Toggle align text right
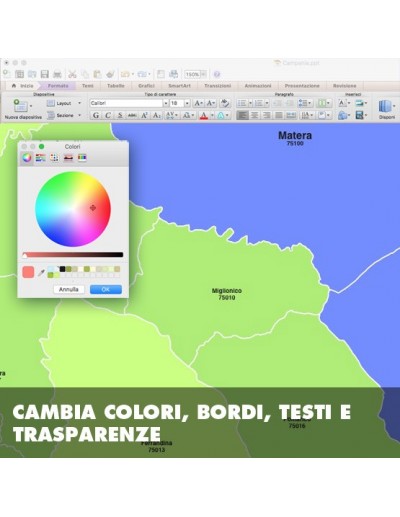The width and height of the screenshot is (400, 517). 267,115
